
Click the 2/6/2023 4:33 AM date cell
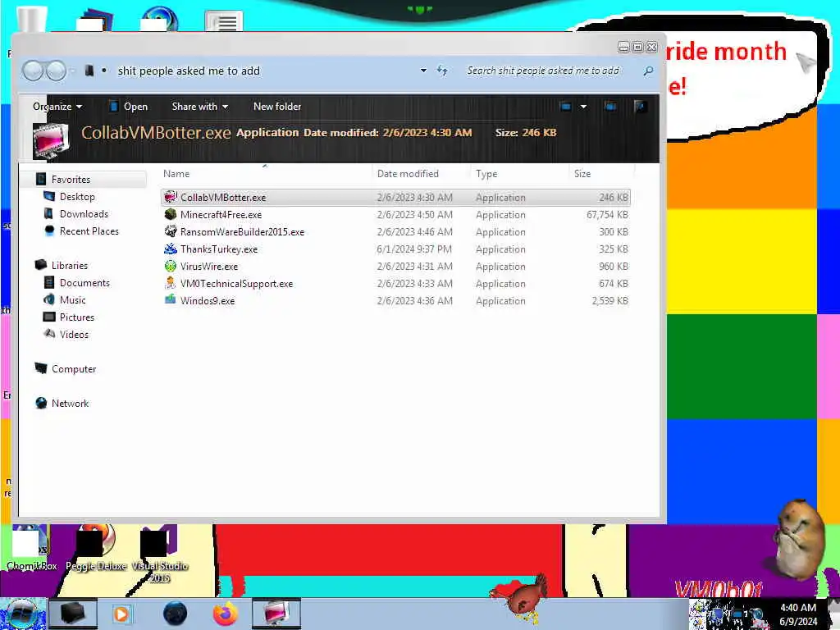click(414, 283)
